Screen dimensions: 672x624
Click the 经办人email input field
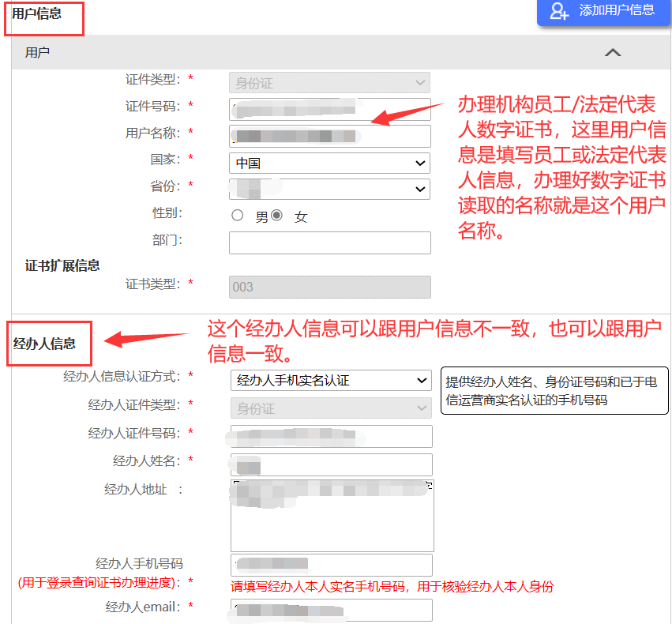331,610
